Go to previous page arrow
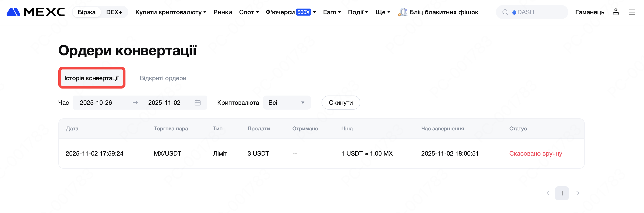 [548, 193]
